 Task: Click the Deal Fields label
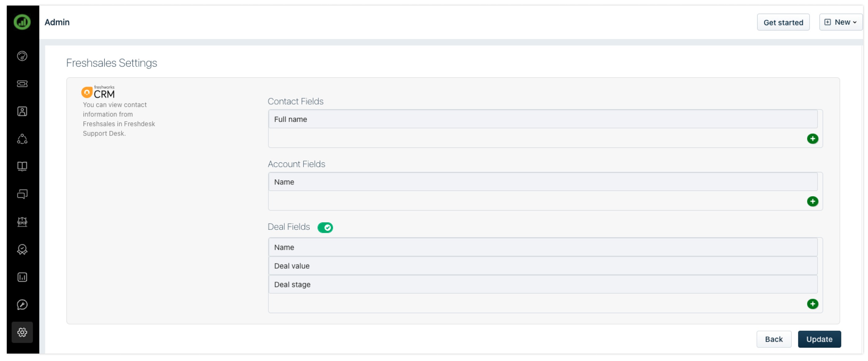coord(288,227)
